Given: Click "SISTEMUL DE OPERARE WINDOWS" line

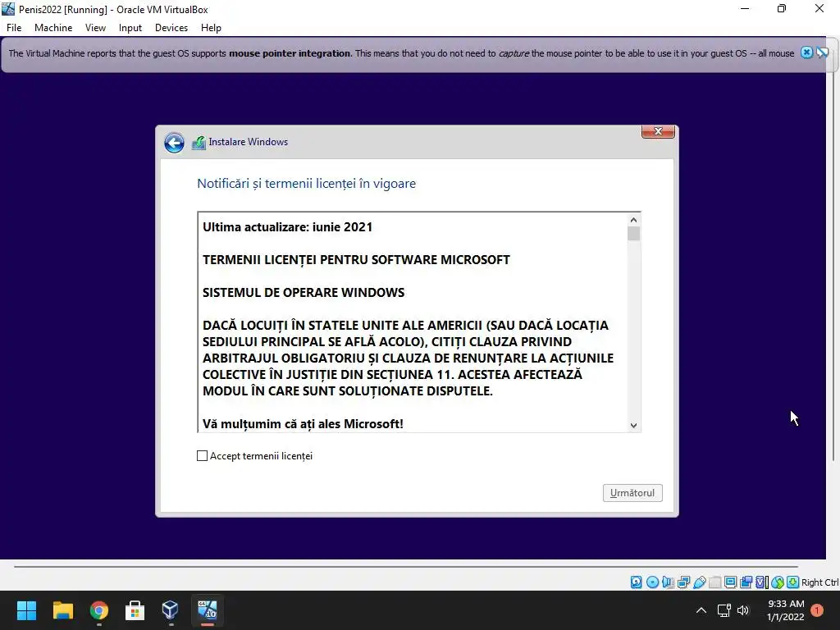Looking at the screenshot, I should tap(304, 293).
